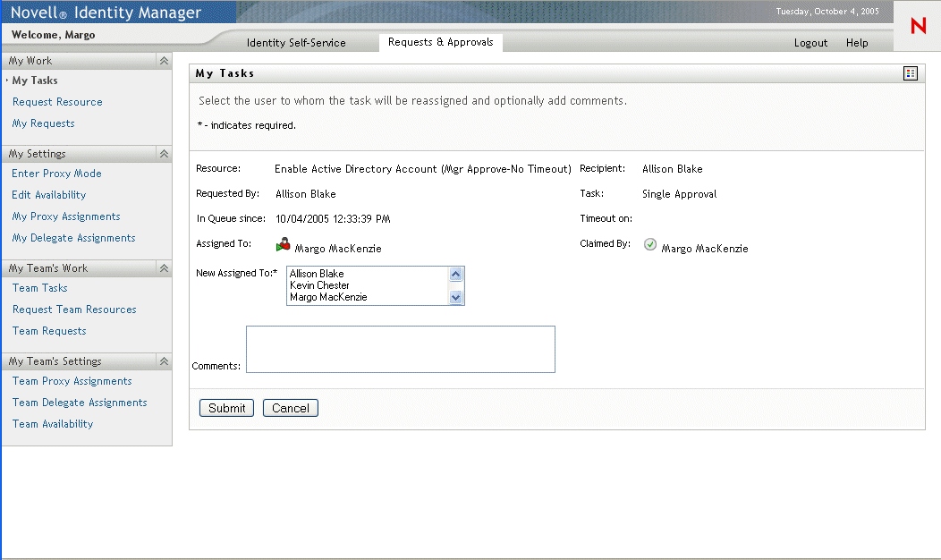Click the Submit button
This screenshot has height=560, width=941.
tap(227, 408)
